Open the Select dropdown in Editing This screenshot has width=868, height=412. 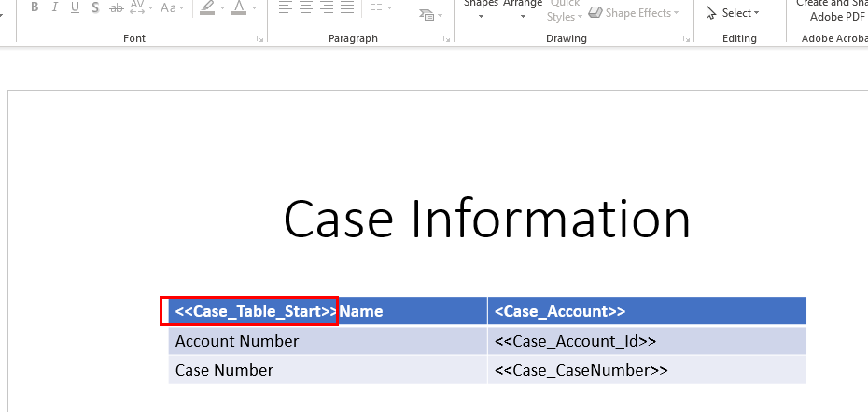click(733, 13)
